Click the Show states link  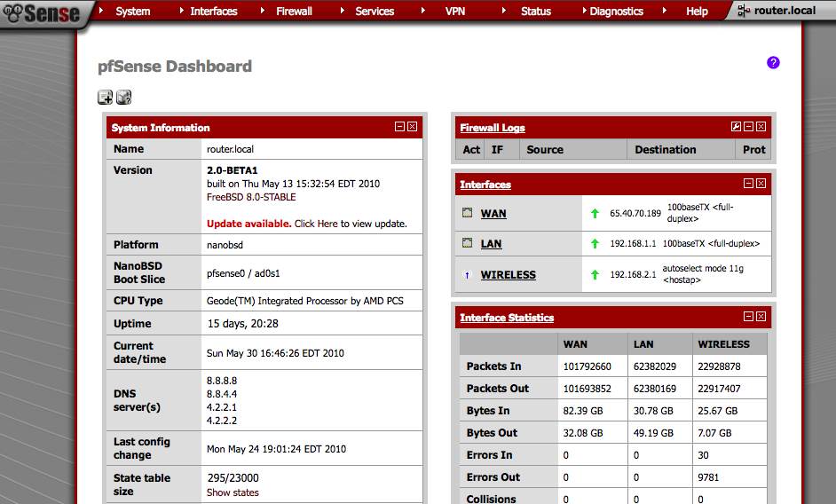tap(233, 492)
